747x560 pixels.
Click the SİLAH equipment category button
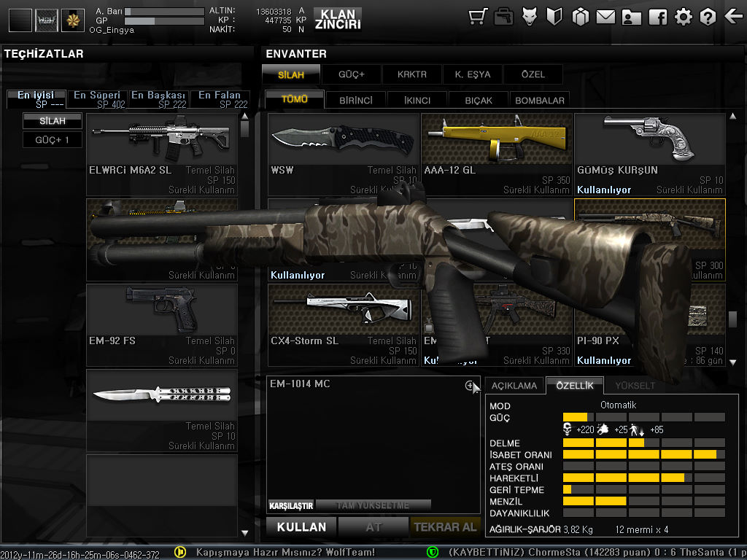click(53, 121)
